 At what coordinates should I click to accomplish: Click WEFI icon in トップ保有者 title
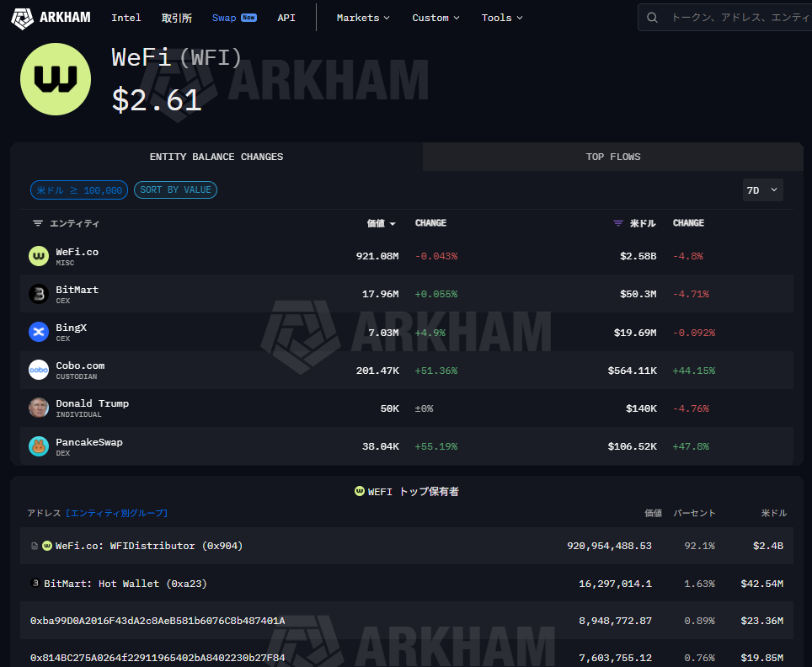point(360,491)
